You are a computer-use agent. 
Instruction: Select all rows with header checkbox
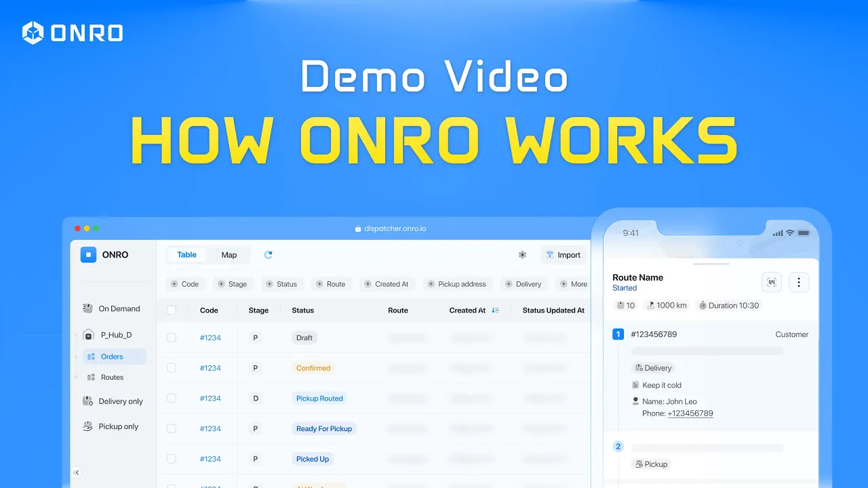(172, 310)
